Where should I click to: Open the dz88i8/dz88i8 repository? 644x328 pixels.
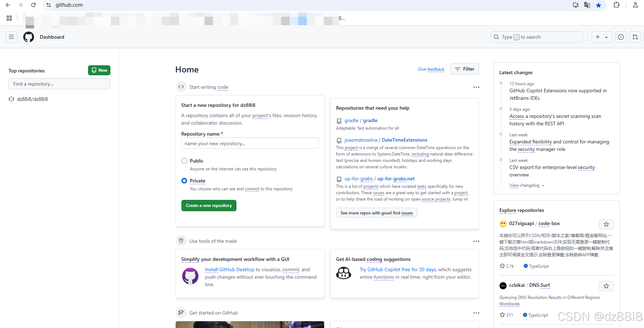point(32,99)
